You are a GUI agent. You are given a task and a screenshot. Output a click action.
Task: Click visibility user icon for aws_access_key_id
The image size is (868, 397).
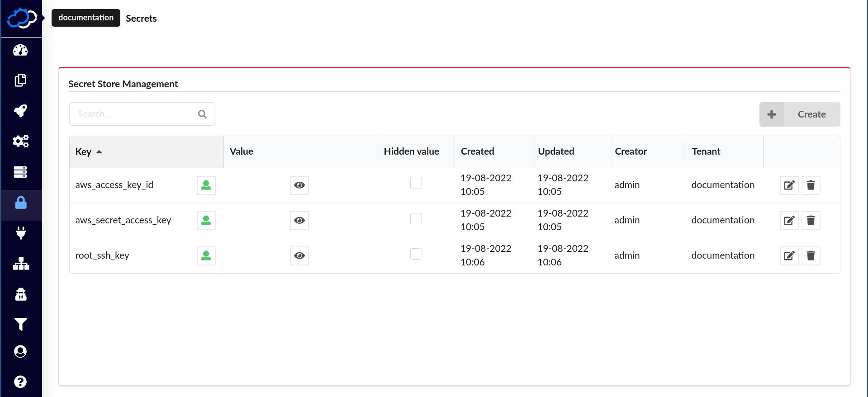pyautogui.click(x=206, y=185)
